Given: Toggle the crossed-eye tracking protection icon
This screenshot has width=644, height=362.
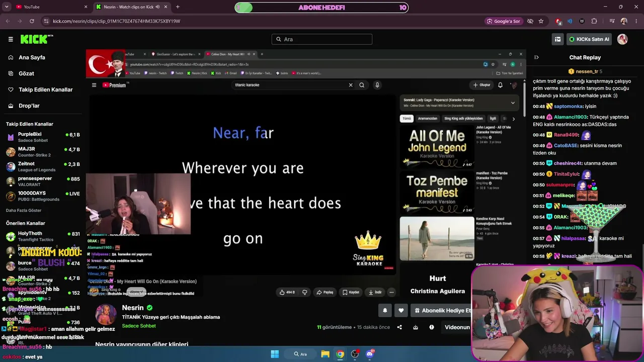Looking at the screenshot, I should pos(530,21).
